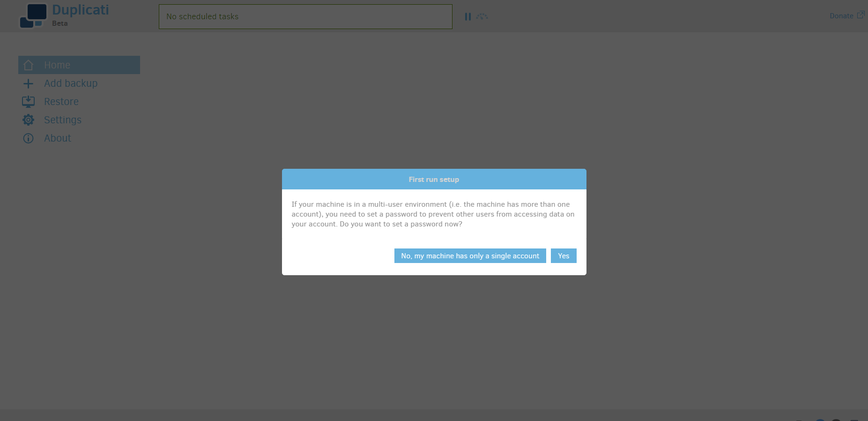Pause tasks with the pause icon

467,16
